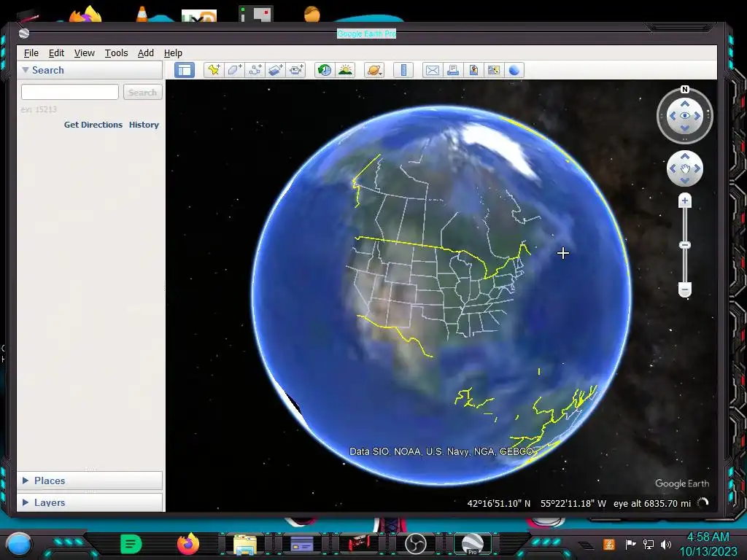Toggle the sidebar visibility button
Screen dimensions: 747x560
point(185,71)
